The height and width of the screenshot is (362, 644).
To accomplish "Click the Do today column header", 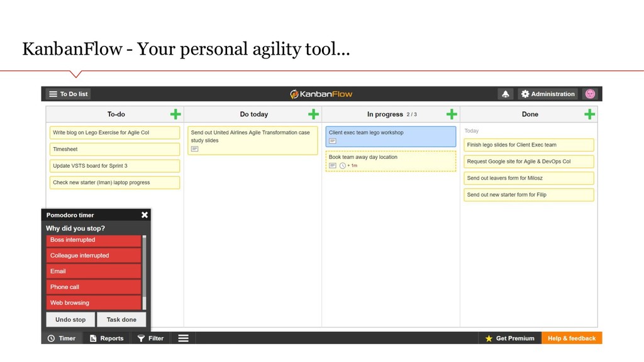I will pyautogui.click(x=254, y=114).
